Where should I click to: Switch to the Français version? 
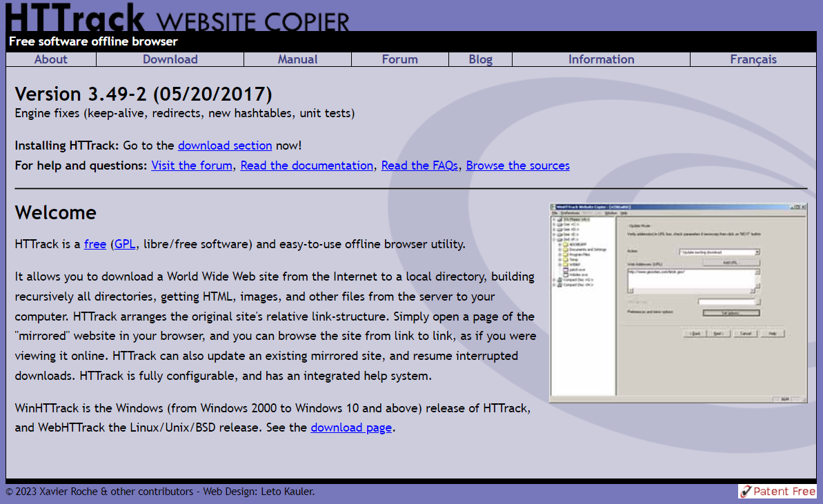753,59
